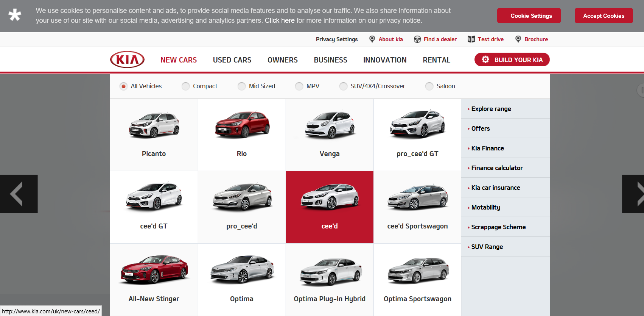Click the About kia location pin icon
Screen dimensions: 644x316
pos(372,39)
